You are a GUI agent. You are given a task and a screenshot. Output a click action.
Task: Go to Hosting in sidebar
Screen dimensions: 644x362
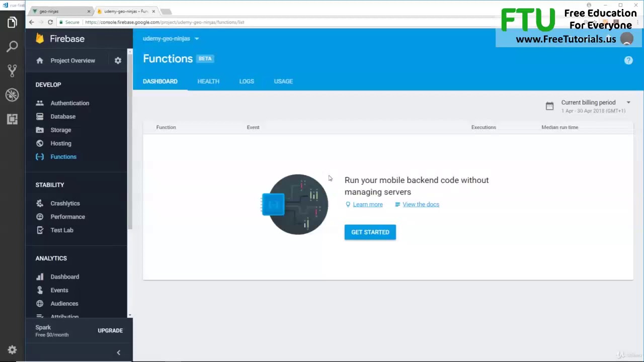[x=61, y=143]
